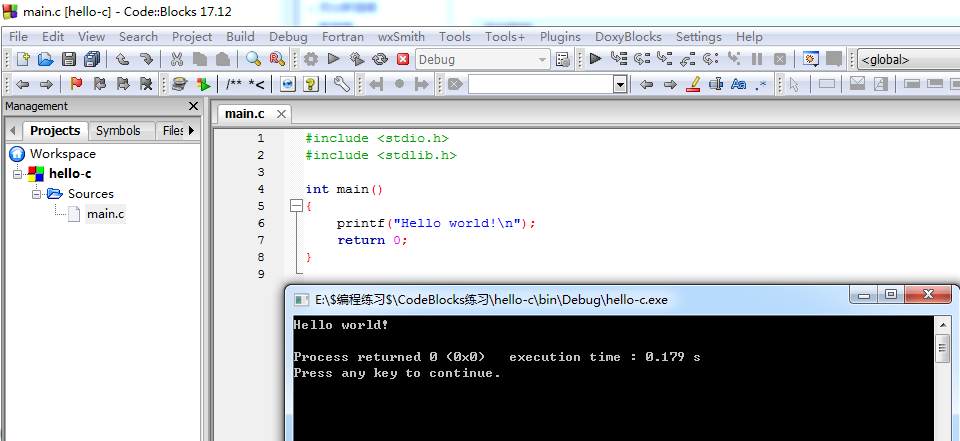The height and width of the screenshot is (441, 960).
Task: Build project with gear icon
Action: point(311,59)
